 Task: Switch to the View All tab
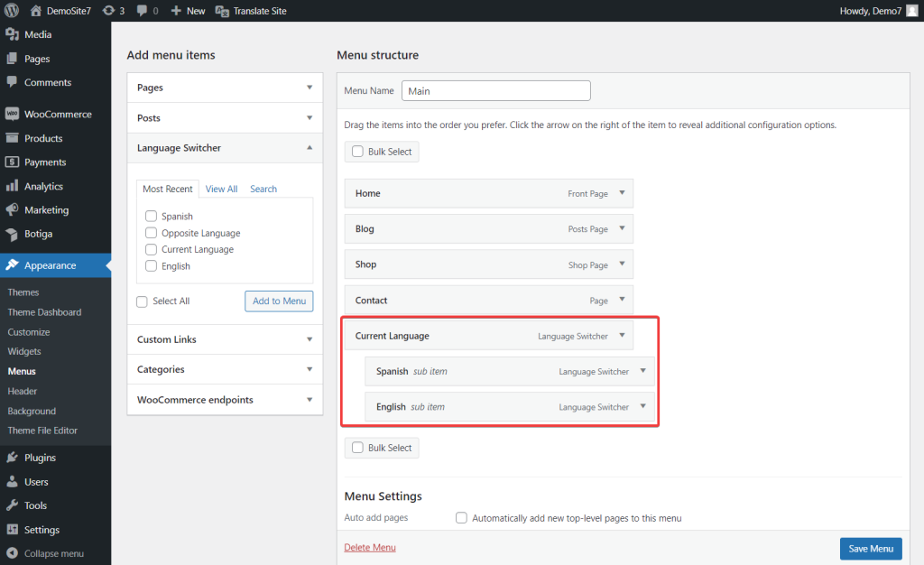(x=222, y=189)
